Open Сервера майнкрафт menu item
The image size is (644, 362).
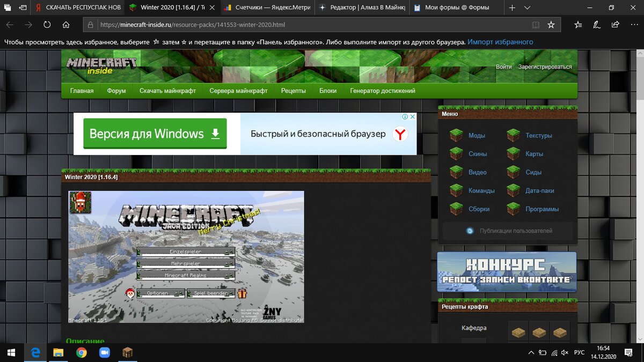point(238,91)
